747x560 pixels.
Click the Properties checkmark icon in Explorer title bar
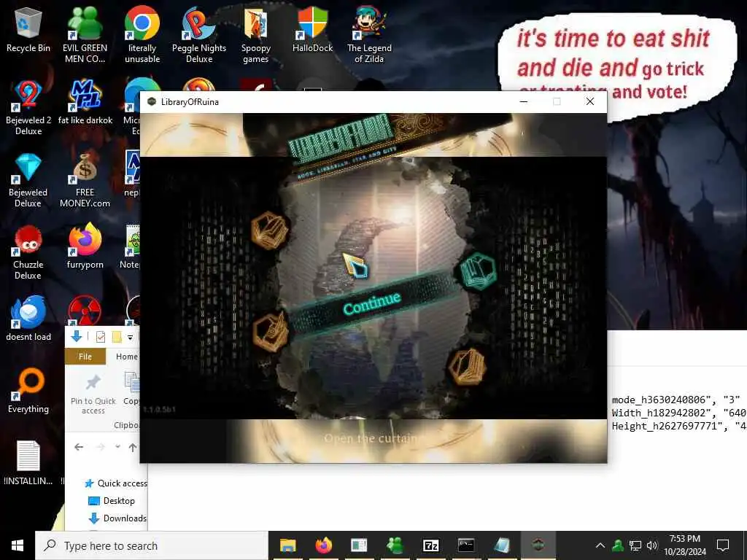101,337
